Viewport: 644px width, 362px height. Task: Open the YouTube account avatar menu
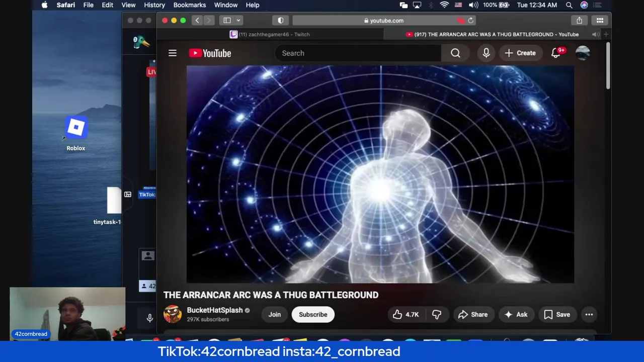point(583,53)
